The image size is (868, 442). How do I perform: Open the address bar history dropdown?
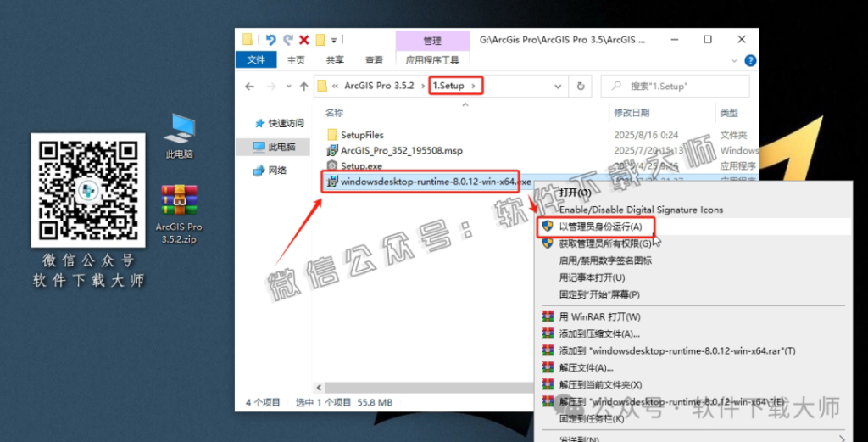[x=558, y=87]
